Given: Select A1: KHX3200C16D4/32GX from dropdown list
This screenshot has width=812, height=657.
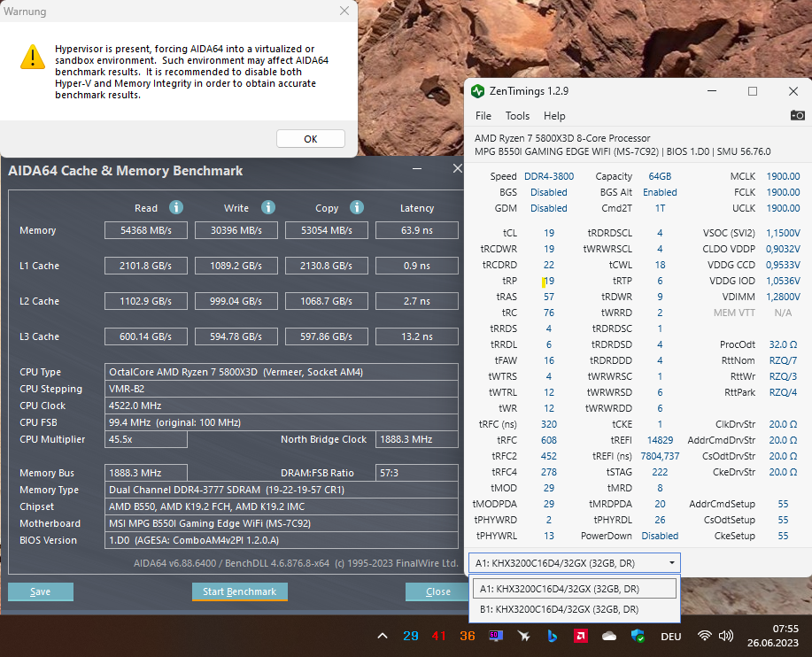Looking at the screenshot, I should (x=575, y=589).
